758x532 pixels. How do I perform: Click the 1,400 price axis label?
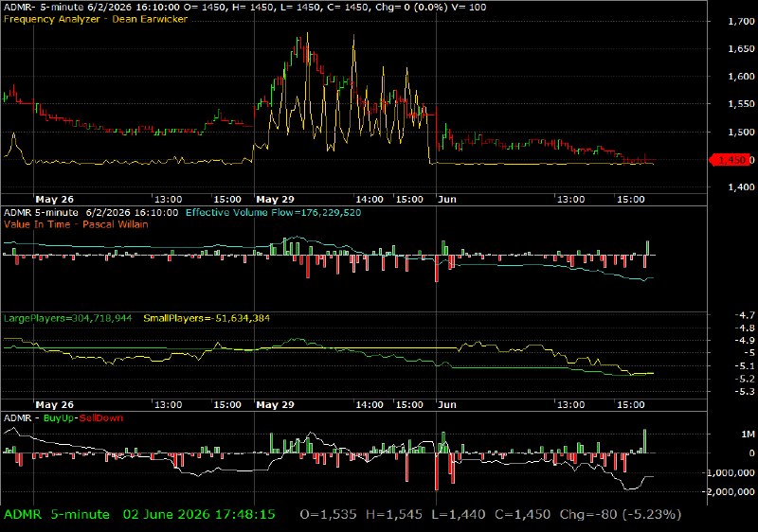pyautogui.click(x=741, y=186)
